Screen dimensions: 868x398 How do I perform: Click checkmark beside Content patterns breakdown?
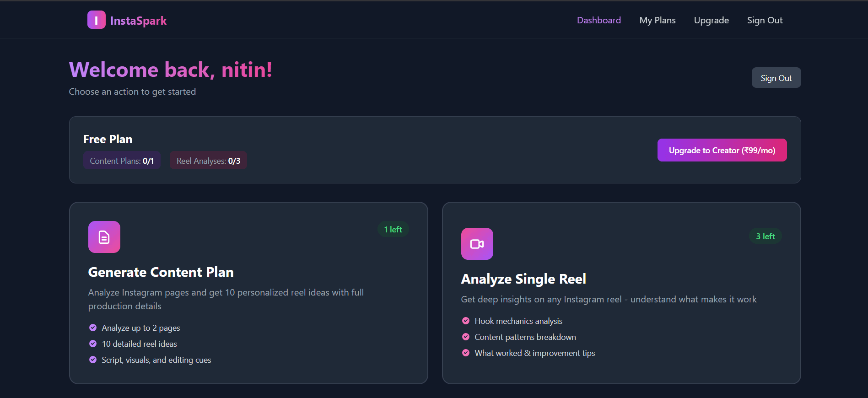pyautogui.click(x=466, y=337)
